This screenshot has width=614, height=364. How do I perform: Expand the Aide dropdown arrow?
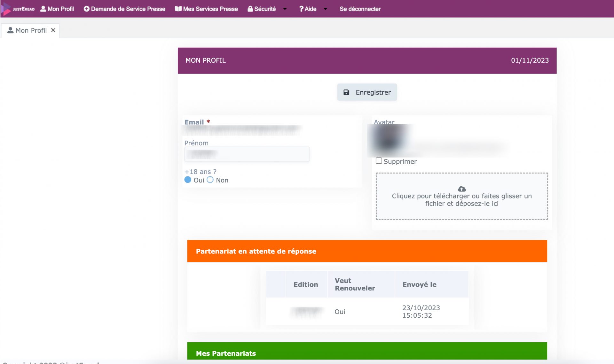click(326, 9)
